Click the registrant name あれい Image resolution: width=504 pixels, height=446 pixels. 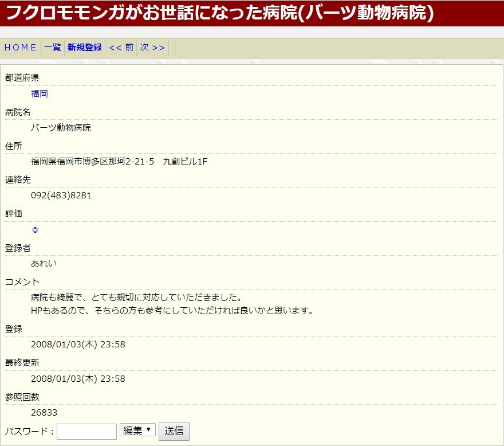pos(44,264)
